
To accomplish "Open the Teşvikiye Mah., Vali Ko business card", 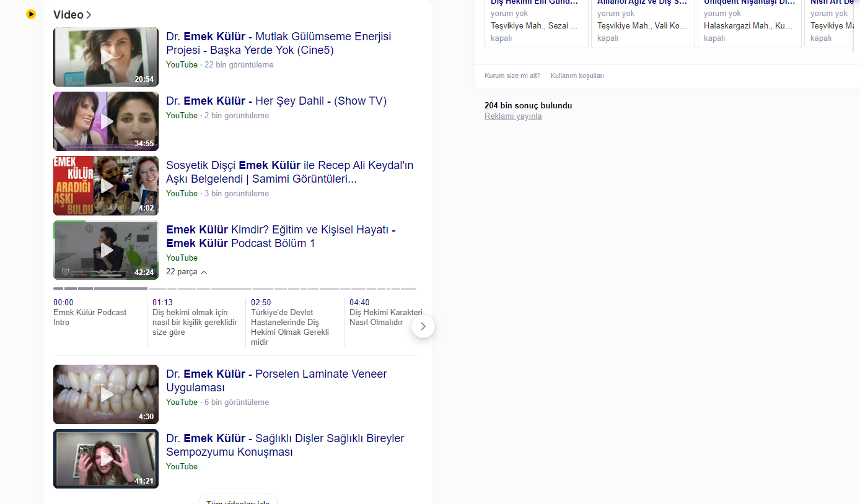I will pos(643,24).
